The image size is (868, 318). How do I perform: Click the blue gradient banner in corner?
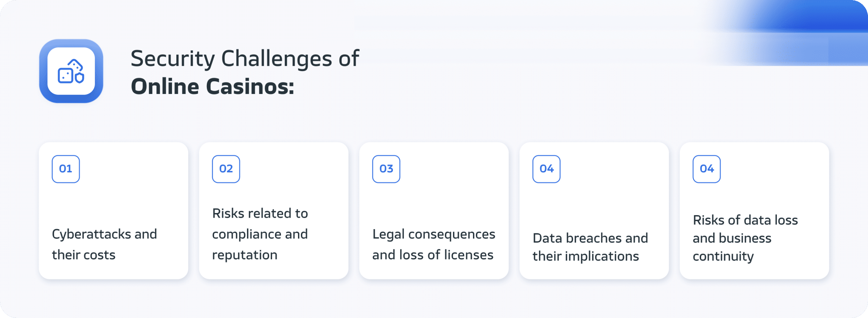pyautogui.click(x=788, y=33)
